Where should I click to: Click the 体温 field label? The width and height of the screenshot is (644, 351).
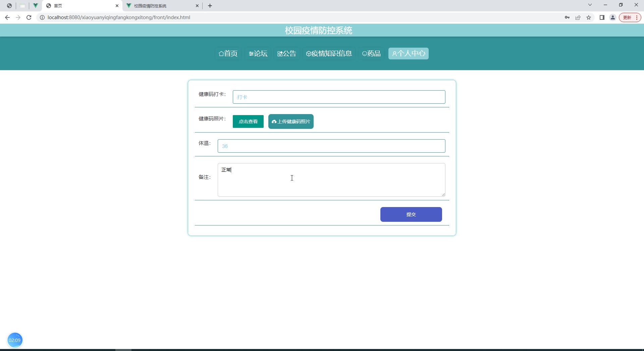click(x=204, y=143)
